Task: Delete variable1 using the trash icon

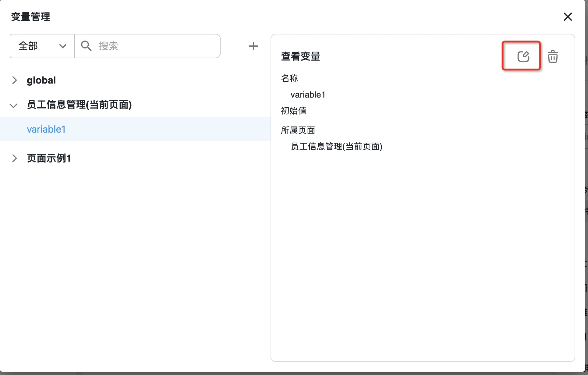Action: tap(553, 57)
